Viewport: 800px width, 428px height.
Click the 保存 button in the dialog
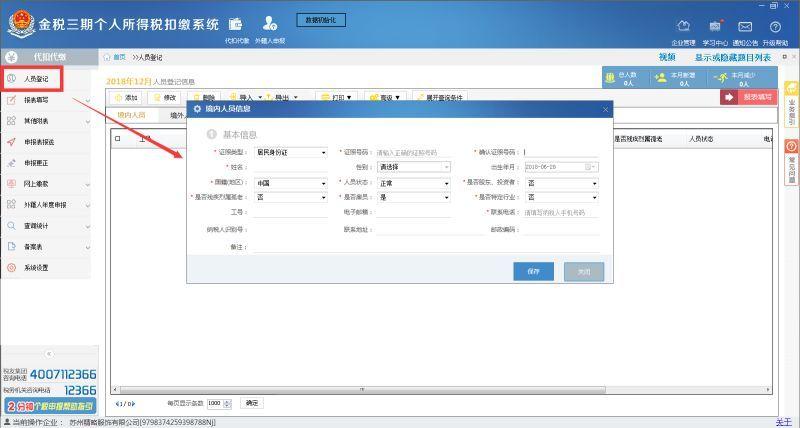(533, 271)
